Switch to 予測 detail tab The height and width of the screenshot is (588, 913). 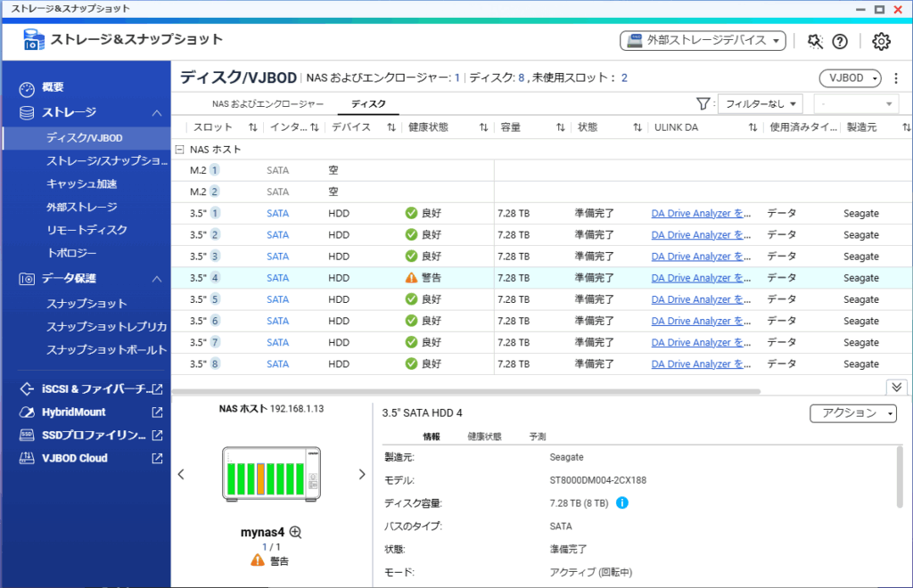click(538, 437)
